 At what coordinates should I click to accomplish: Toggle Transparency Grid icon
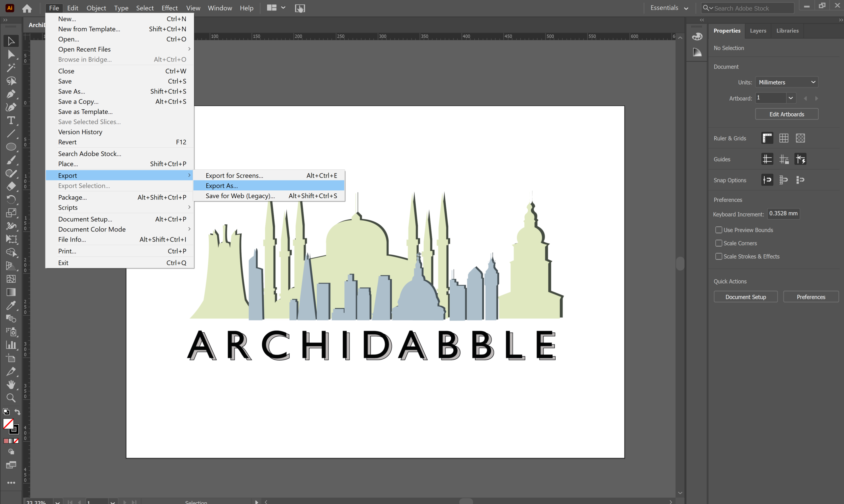tap(800, 138)
